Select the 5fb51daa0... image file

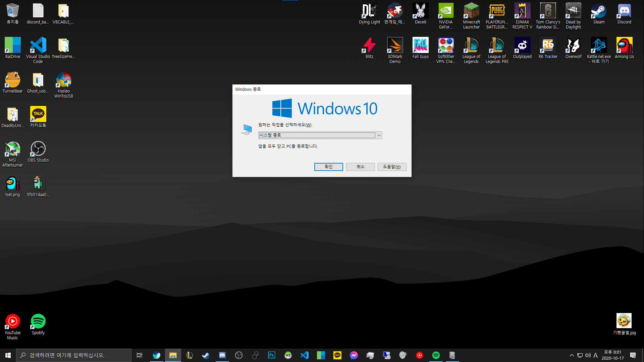[38, 186]
